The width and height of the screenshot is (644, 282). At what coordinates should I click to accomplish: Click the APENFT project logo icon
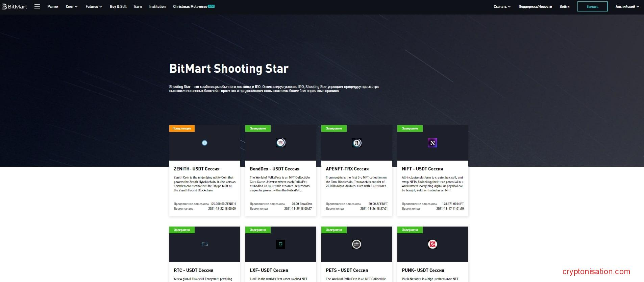[x=356, y=143]
